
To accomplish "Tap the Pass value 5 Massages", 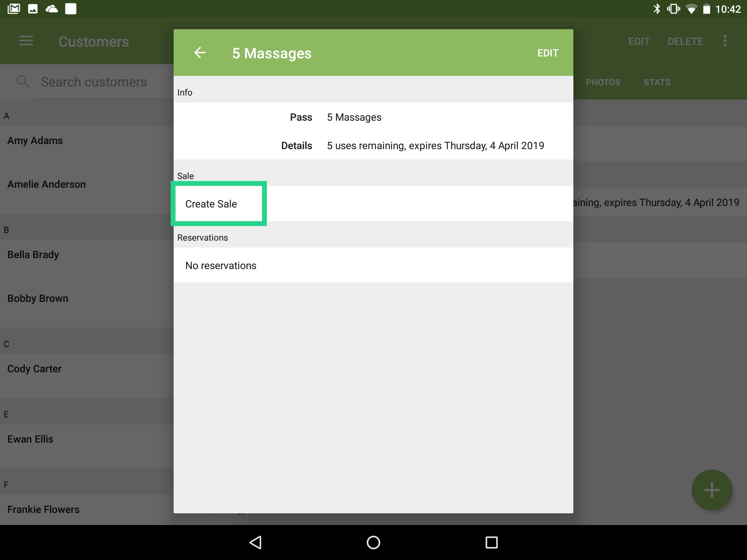I will pos(354,117).
